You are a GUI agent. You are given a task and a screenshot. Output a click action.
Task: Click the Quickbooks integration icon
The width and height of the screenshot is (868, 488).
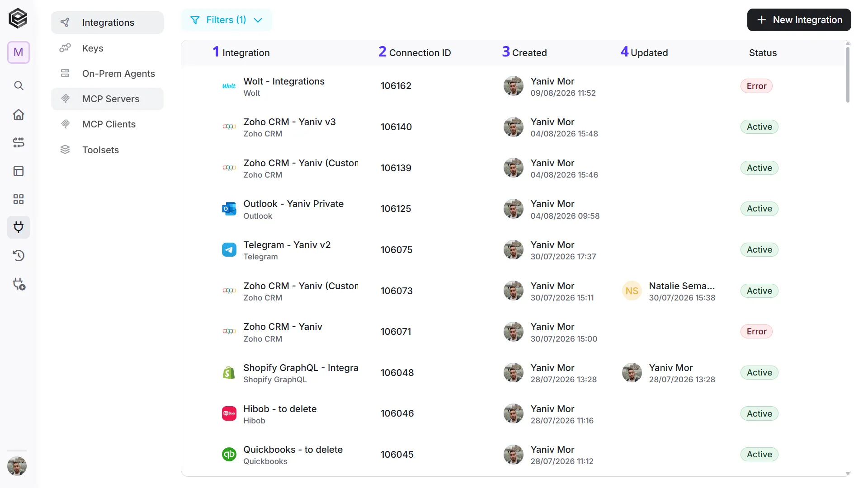coord(229,455)
